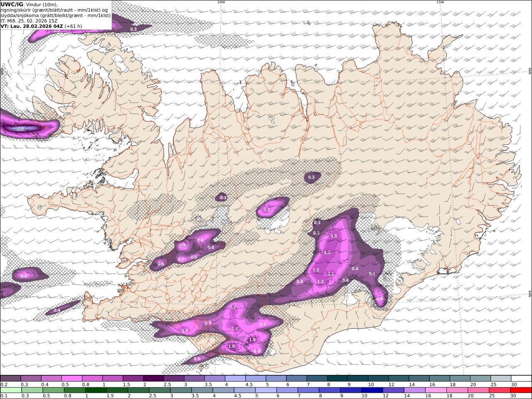Pick the light grey 25–30 top legend swatch

pos(501,379)
